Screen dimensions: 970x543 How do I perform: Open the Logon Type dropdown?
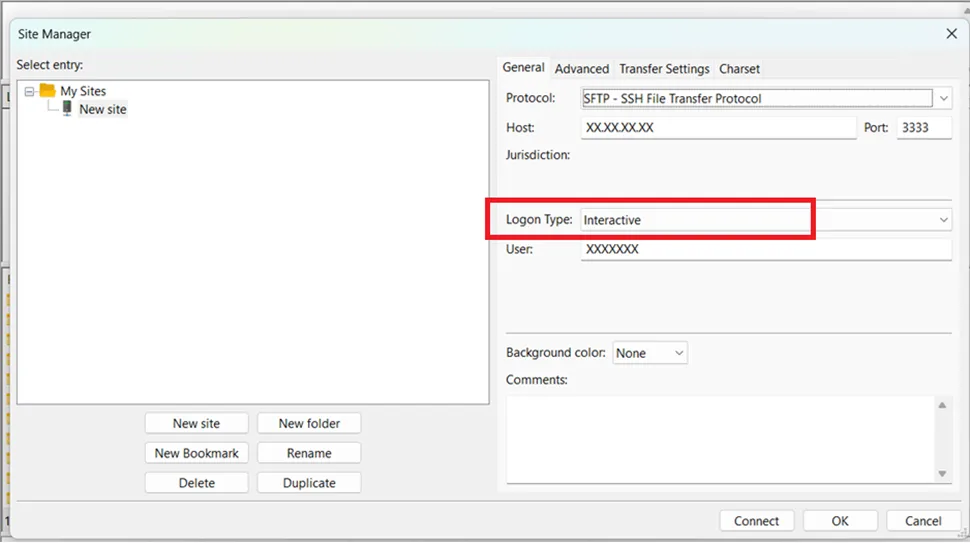tap(766, 220)
